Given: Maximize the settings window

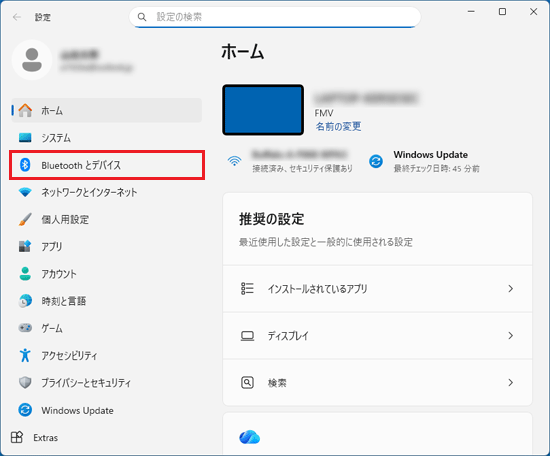Looking at the screenshot, I should (502, 12).
